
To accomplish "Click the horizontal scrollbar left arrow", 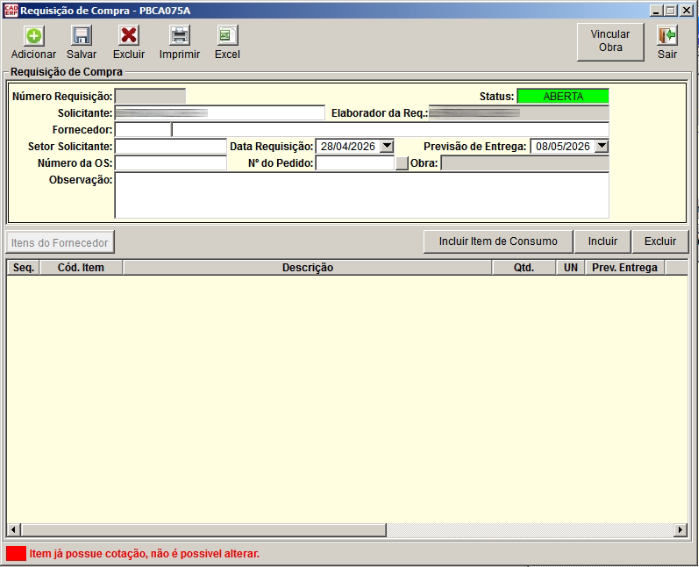I will click(x=13, y=530).
